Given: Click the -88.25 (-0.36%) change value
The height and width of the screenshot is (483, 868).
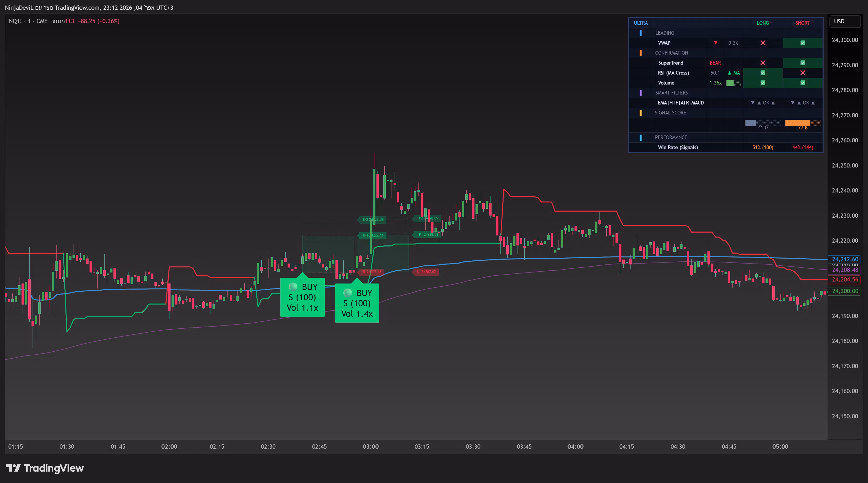Looking at the screenshot, I should [x=99, y=21].
